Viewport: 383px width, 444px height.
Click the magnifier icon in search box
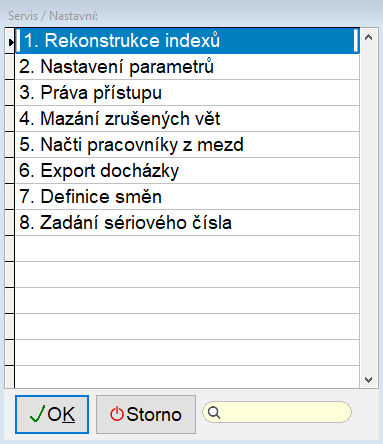click(x=214, y=413)
